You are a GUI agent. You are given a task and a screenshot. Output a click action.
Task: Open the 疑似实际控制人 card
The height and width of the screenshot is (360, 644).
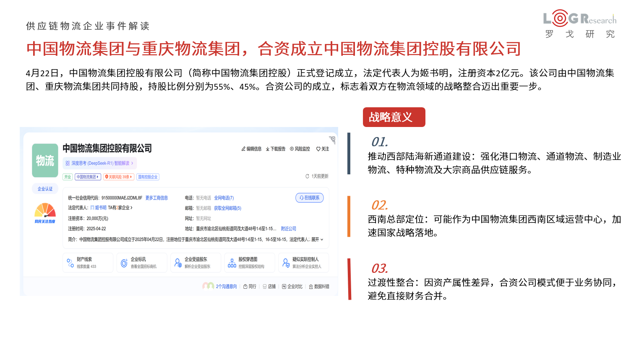(304, 263)
